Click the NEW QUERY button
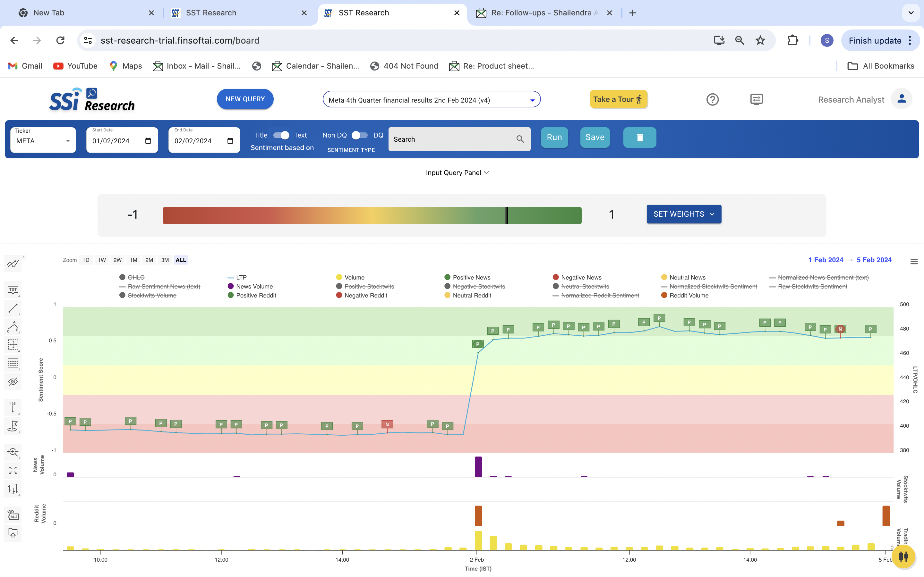The width and height of the screenshot is (924, 577). pyautogui.click(x=245, y=99)
